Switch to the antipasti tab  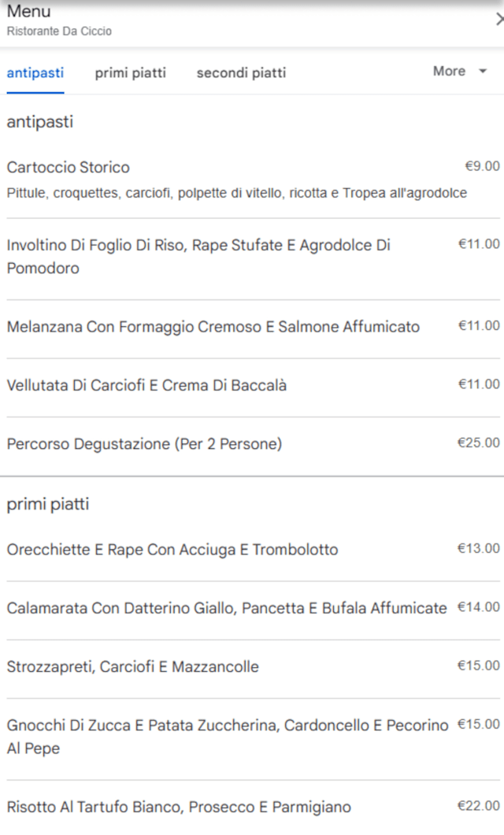[35, 73]
